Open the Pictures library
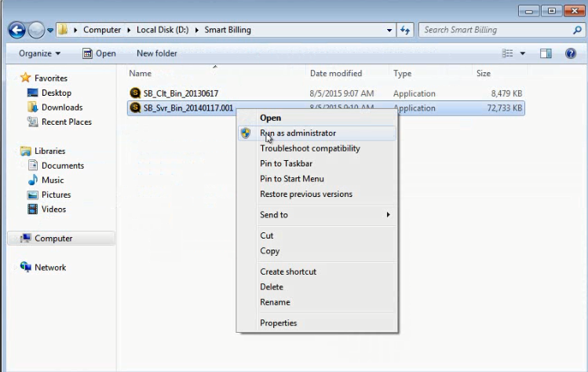This screenshot has width=588, height=372. click(57, 195)
